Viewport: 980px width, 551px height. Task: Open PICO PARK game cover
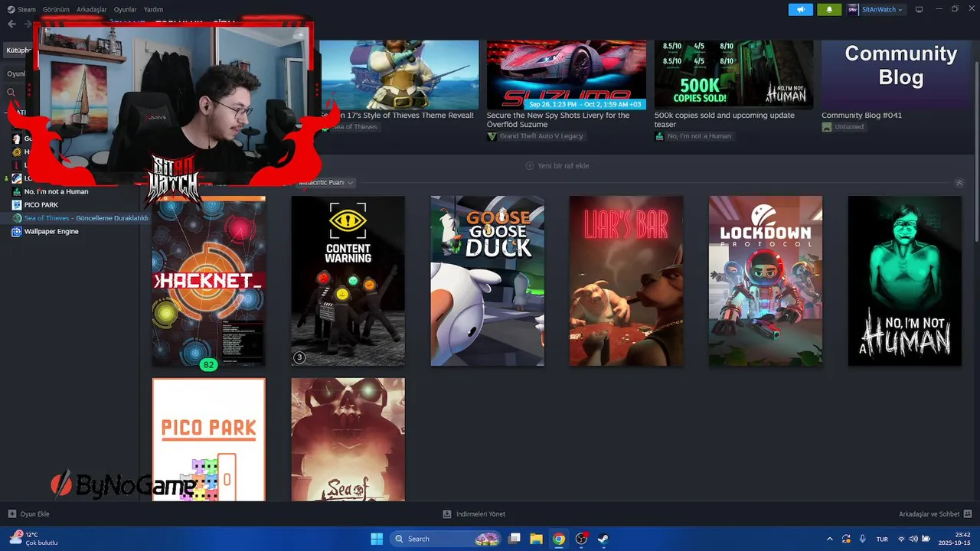click(208, 439)
